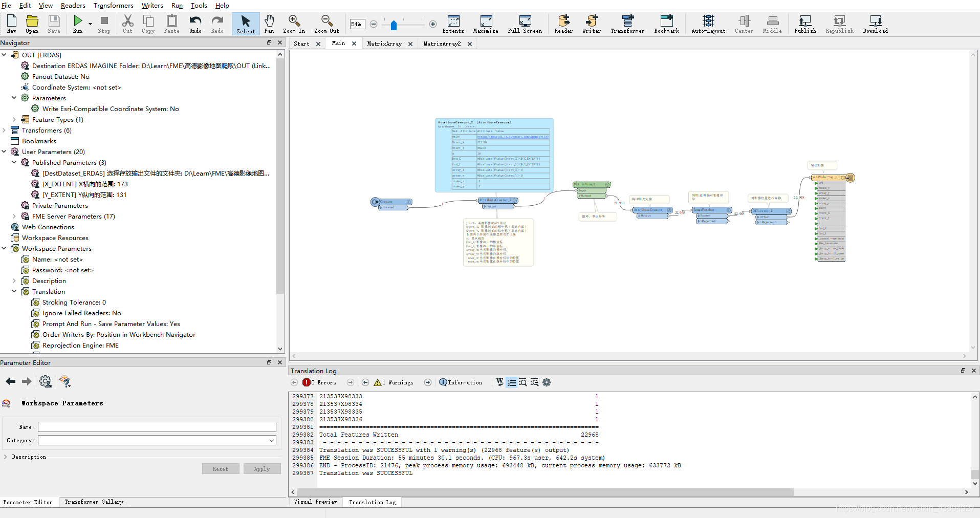Switch to the Pan hand tool
Viewport: 980px width, 518px height.
click(x=269, y=24)
